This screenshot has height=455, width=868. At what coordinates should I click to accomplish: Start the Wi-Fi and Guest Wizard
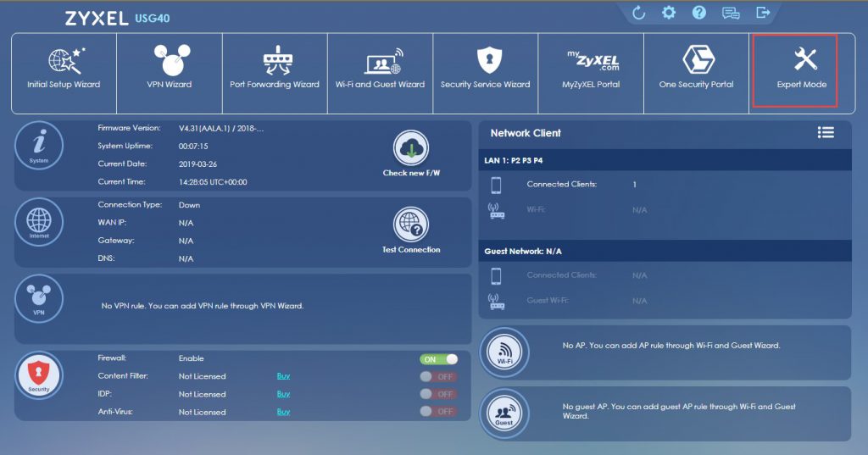click(380, 73)
